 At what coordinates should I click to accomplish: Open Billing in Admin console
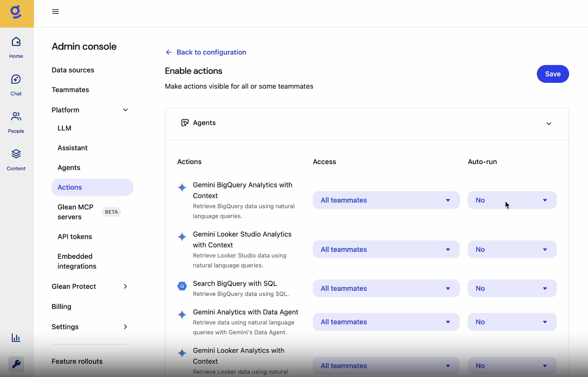[x=61, y=307]
